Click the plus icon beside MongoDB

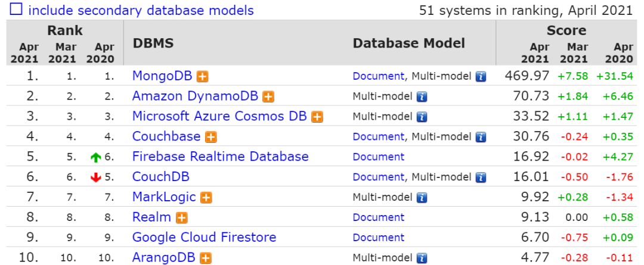(x=203, y=76)
